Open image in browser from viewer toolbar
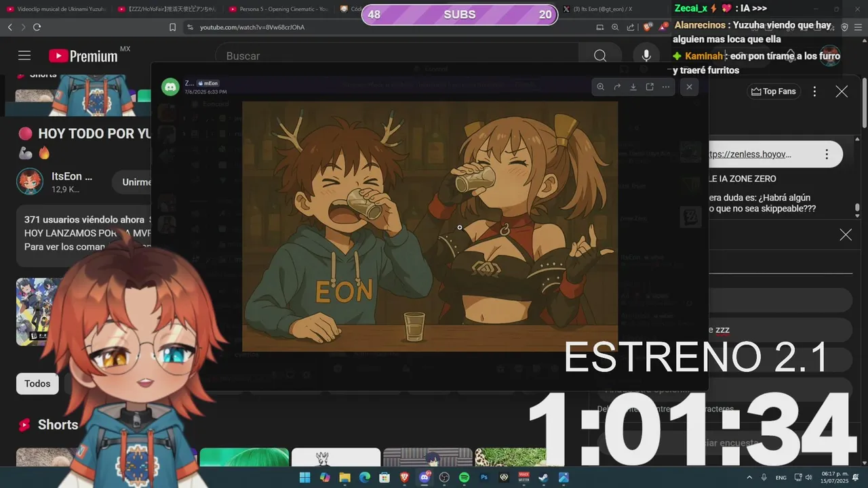This screenshot has height=488, width=868. click(x=650, y=87)
